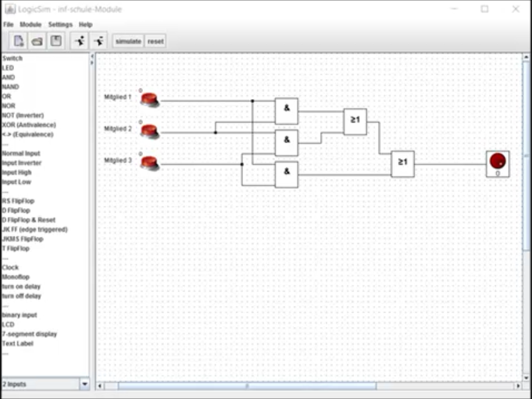The image size is (532, 399).
Task: Open the Module menu
Action: 30,24
